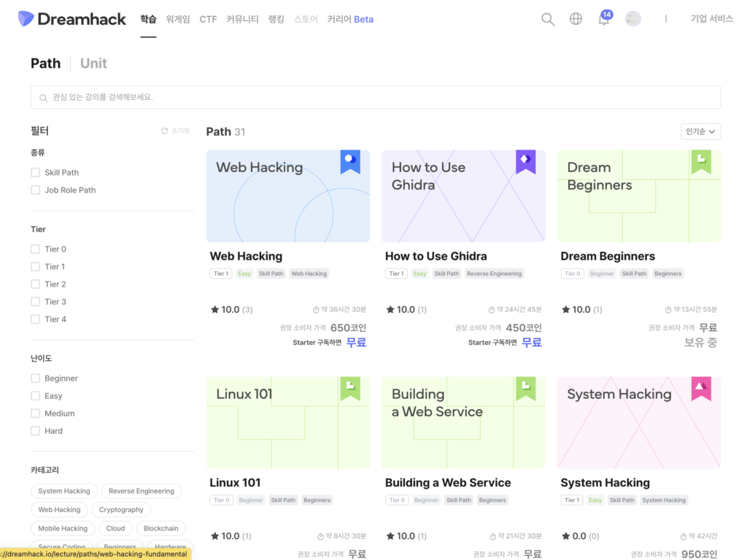Screen dimensions: 747x560
Task: Toggle the Hard difficulty checkbox
Action: point(35,431)
